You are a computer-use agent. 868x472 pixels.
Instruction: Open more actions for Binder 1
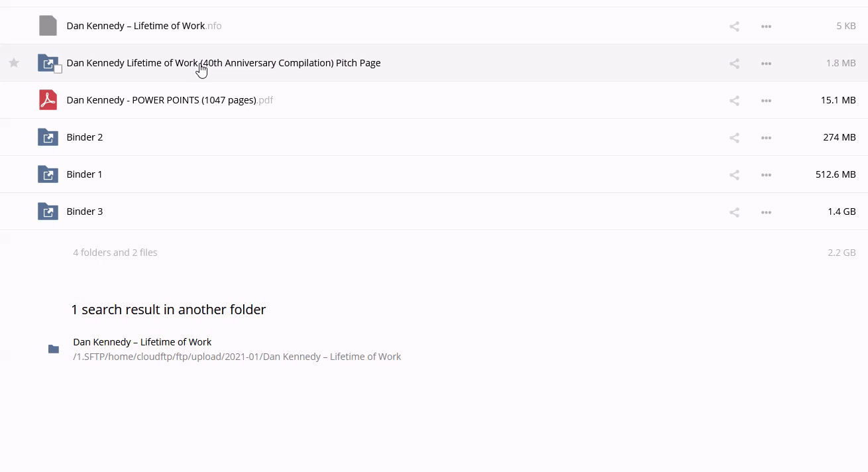[x=766, y=175]
